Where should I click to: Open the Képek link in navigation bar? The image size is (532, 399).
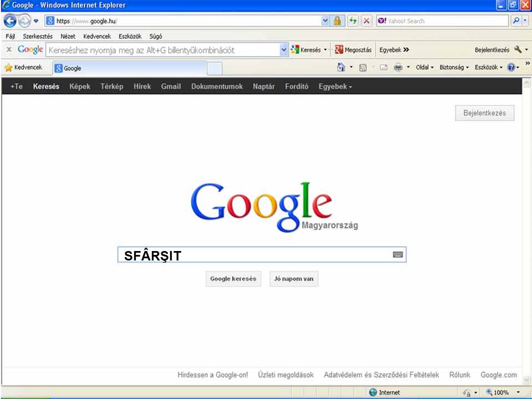click(80, 86)
